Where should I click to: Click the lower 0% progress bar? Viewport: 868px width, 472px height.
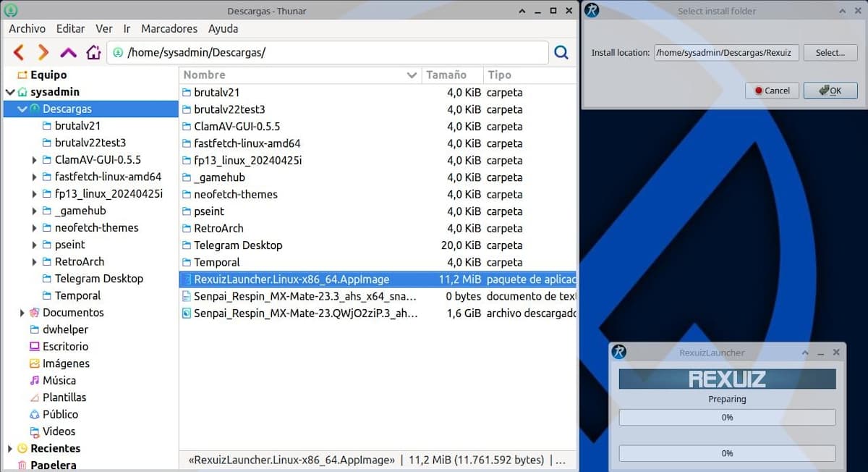pyautogui.click(x=727, y=453)
